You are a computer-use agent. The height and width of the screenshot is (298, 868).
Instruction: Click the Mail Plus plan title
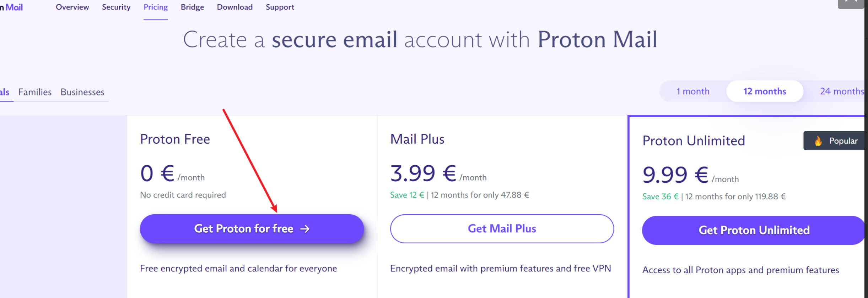coord(417,139)
